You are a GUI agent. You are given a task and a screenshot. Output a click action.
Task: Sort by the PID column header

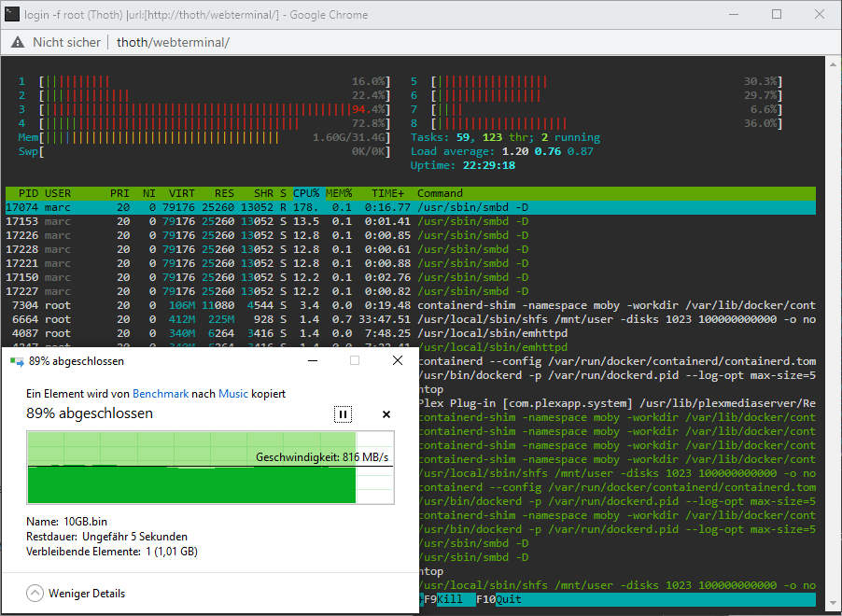pyautogui.click(x=28, y=193)
